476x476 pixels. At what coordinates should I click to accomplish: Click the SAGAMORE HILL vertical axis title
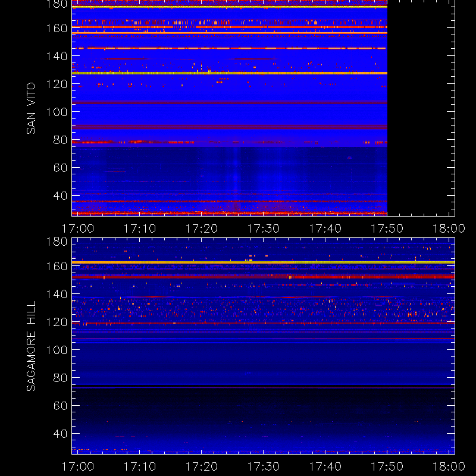[31, 346]
